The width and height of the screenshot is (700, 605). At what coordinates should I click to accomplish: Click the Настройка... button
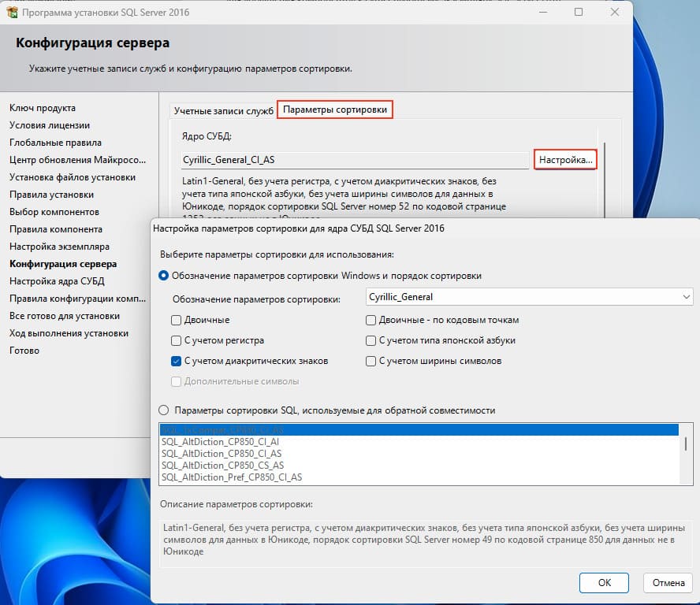point(565,160)
